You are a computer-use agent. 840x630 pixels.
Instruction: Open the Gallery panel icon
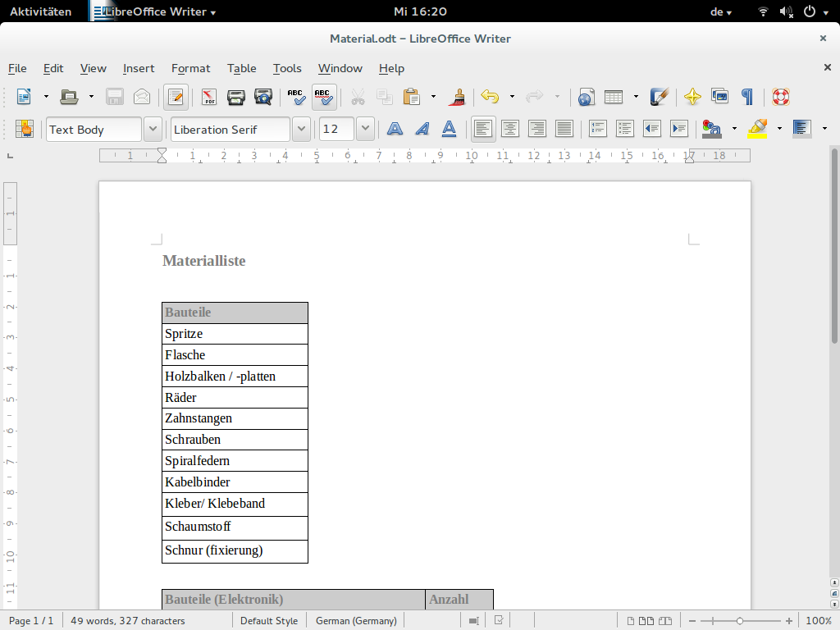tap(719, 97)
